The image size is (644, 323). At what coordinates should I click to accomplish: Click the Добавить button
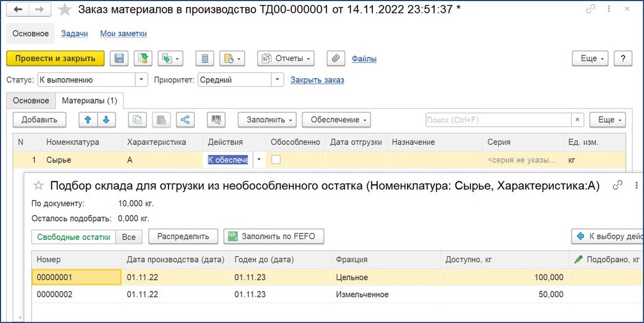(40, 120)
